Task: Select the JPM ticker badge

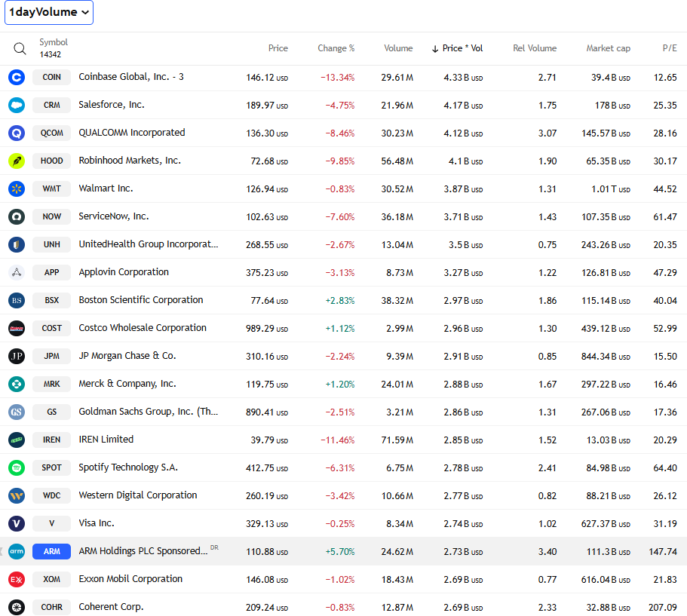Action: 52,356
